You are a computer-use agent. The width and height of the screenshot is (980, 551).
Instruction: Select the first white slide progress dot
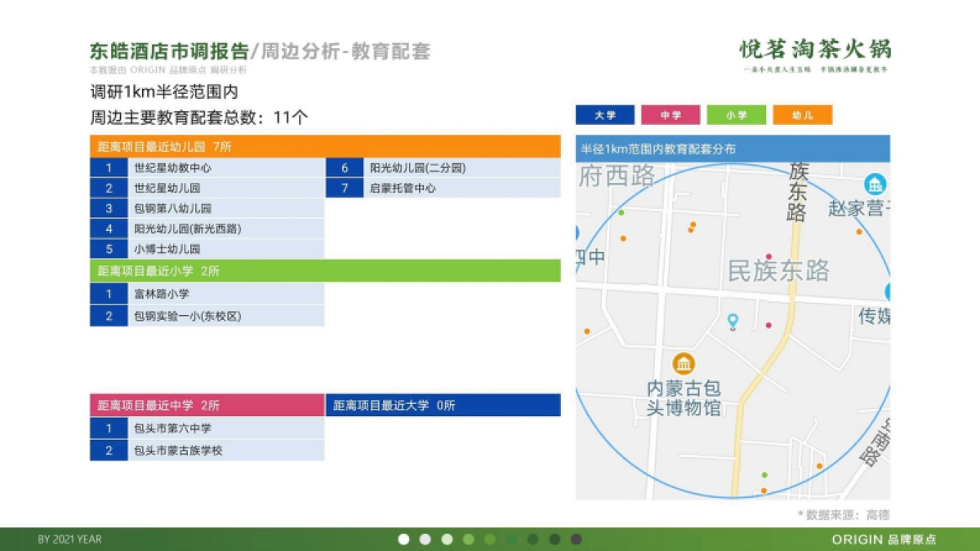click(404, 539)
